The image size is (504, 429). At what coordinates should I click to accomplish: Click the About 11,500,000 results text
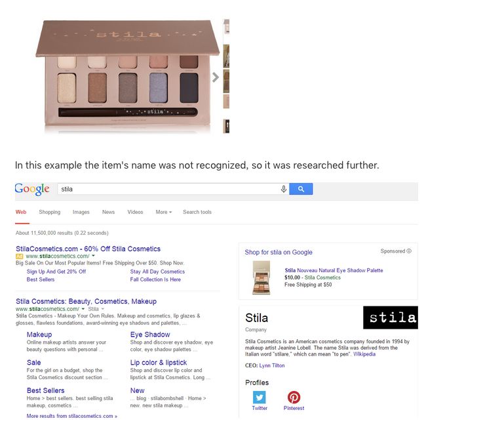tap(62, 233)
